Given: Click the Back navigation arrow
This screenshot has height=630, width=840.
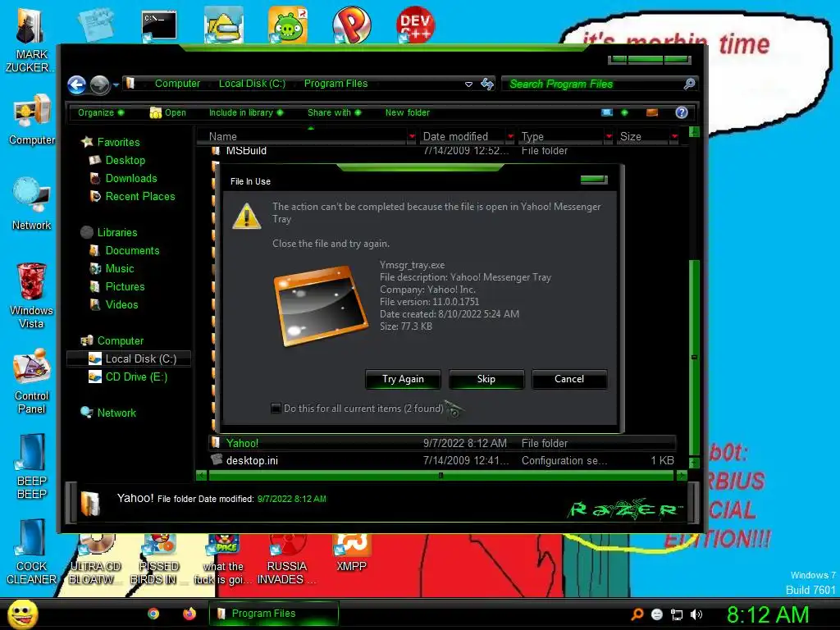Looking at the screenshot, I should coord(76,84).
